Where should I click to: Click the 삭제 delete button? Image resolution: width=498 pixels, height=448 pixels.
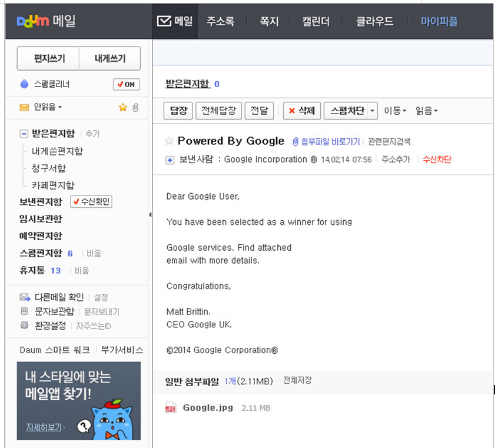click(x=302, y=111)
